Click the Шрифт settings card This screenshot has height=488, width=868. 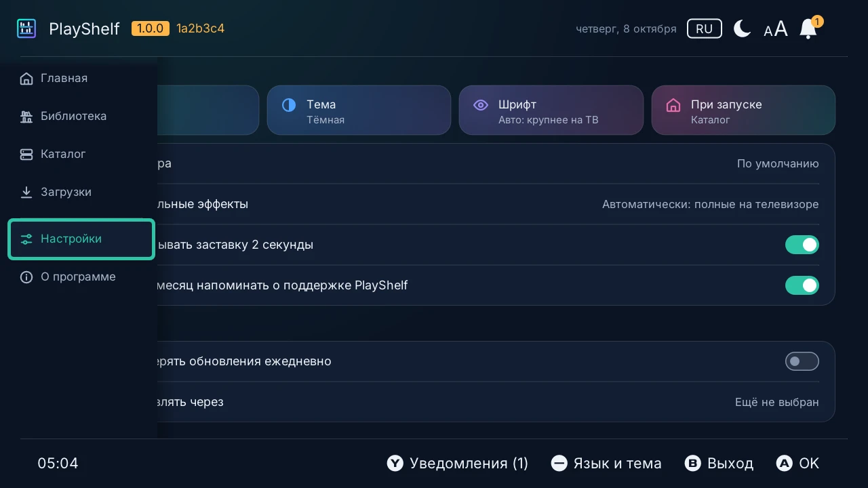click(x=551, y=110)
